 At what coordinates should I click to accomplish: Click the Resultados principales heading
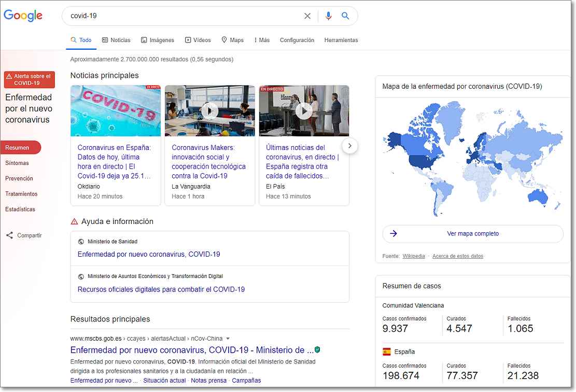110,319
